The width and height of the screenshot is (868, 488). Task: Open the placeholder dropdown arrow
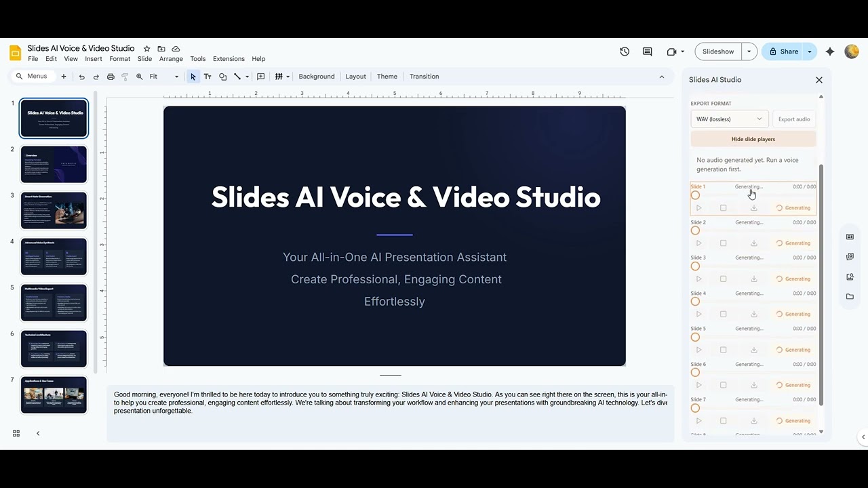click(x=288, y=77)
